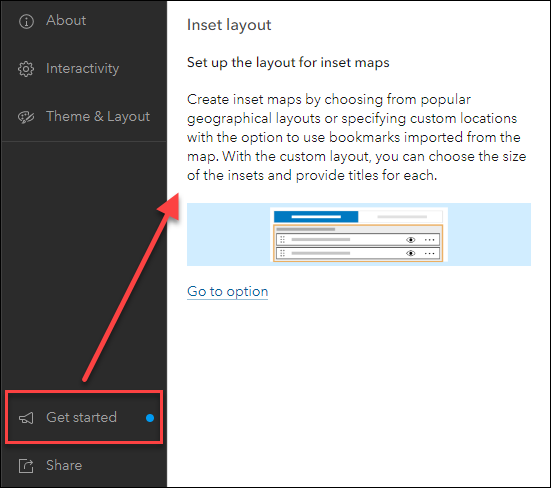Click the blue notification dot on Get started
This screenshot has height=488, width=551.
coord(150,418)
